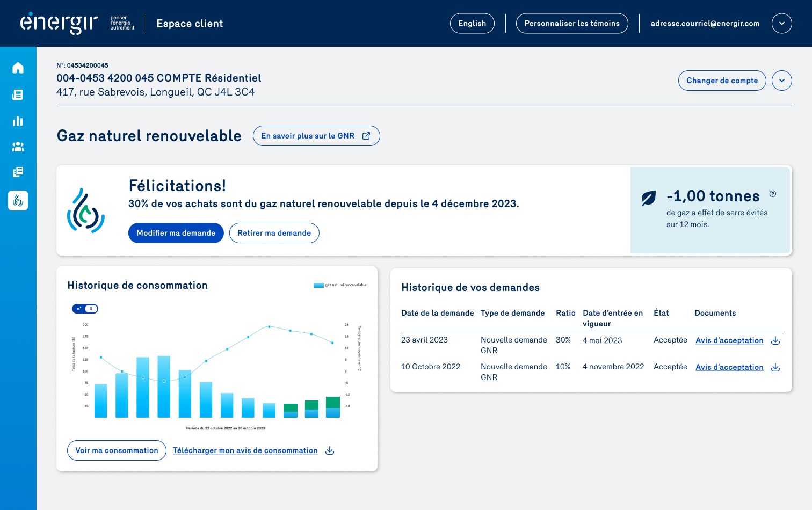
Task: Click the highest temperature point on chart line
Action: [x=269, y=326]
